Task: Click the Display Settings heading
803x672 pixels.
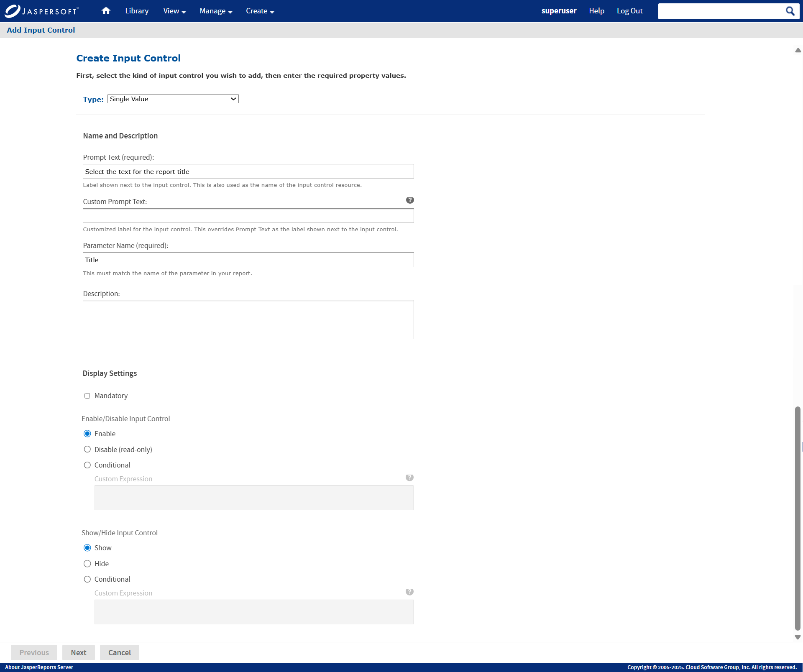Action: pyautogui.click(x=110, y=373)
